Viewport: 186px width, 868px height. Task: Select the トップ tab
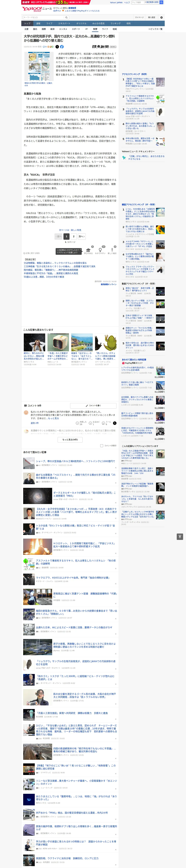27,24
